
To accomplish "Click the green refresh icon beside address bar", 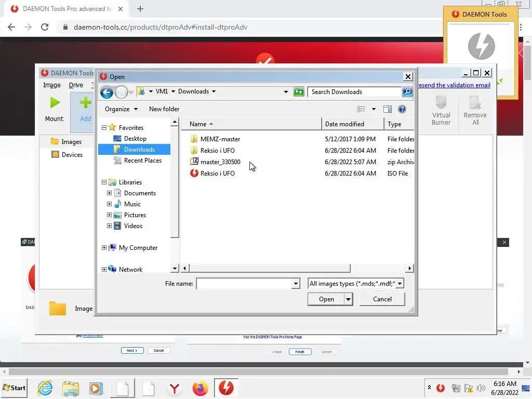I will click(299, 92).
